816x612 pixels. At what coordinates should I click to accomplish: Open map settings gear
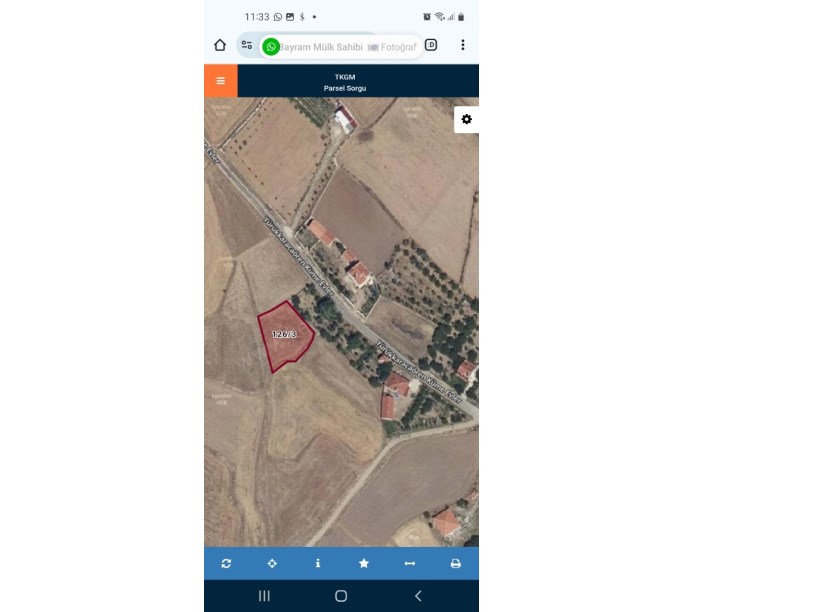tap(466, 120)
